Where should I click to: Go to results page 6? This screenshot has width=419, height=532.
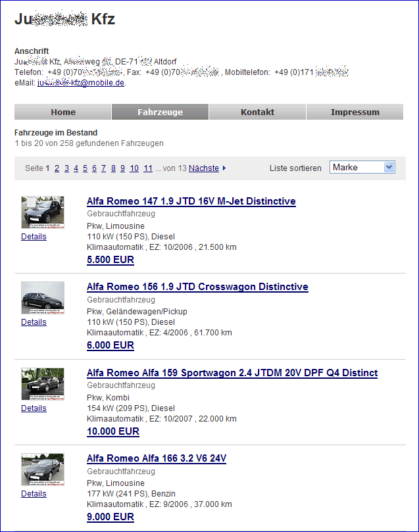pos(94,168)
